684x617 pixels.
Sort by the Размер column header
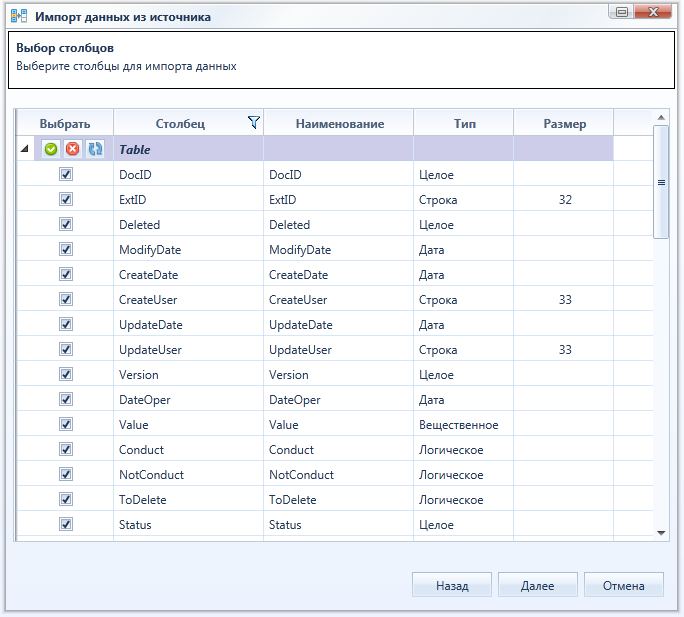564,123
